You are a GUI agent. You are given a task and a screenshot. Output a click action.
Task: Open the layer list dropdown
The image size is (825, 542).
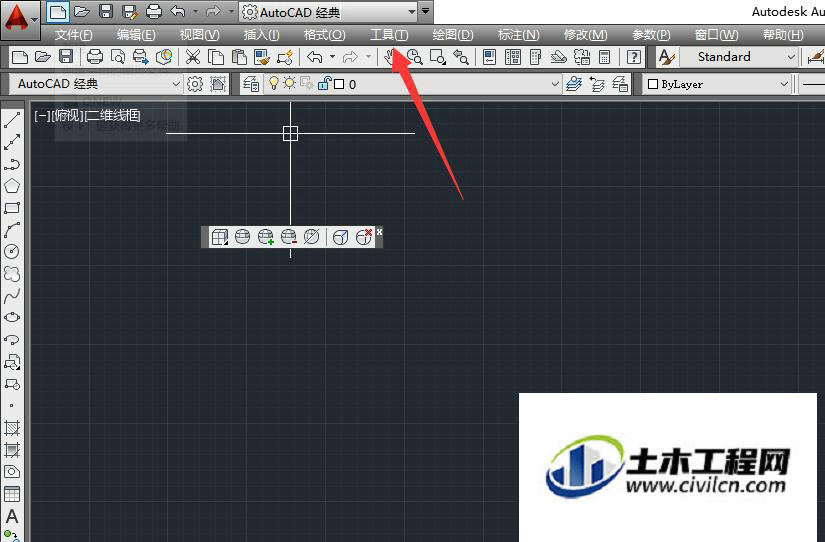click(x=555, y=84)
